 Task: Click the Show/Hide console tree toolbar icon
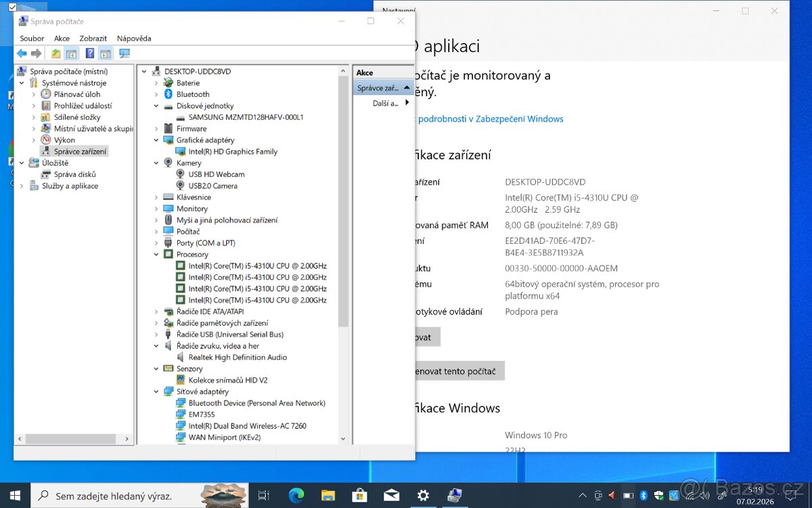(71, 54)
